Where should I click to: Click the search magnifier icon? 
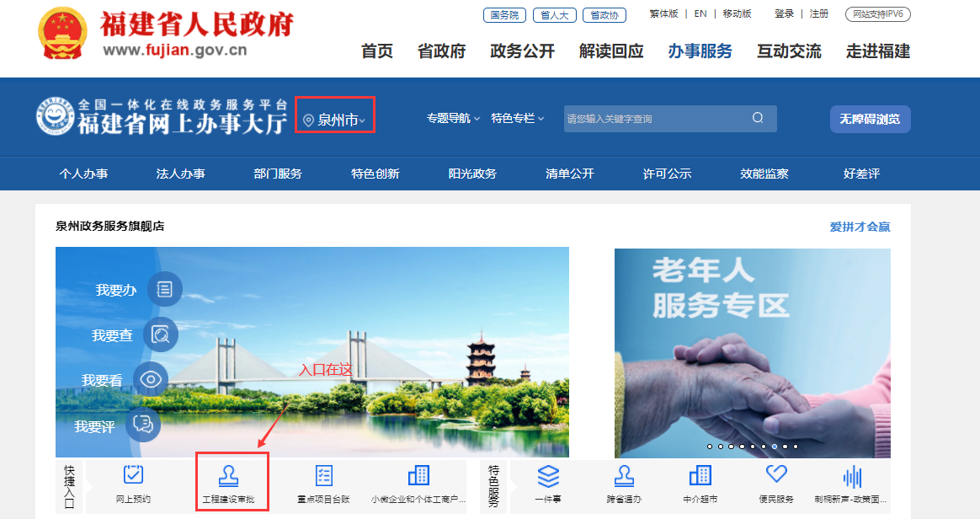758,119
